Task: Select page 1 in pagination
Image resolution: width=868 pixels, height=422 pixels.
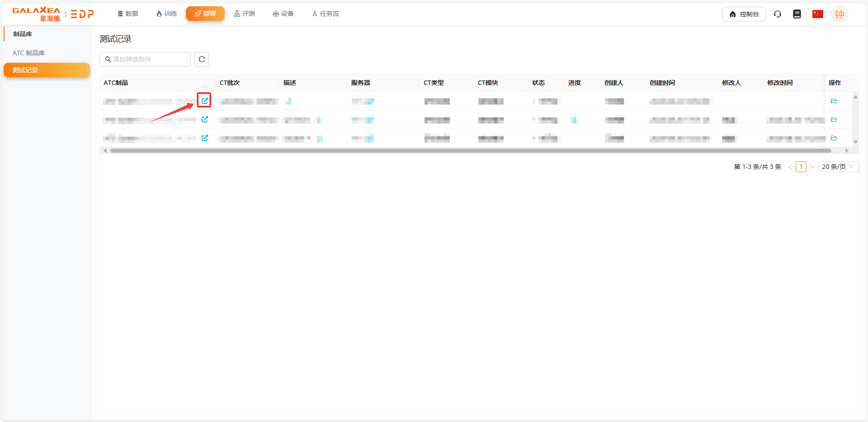Action: tap(801, 167)
